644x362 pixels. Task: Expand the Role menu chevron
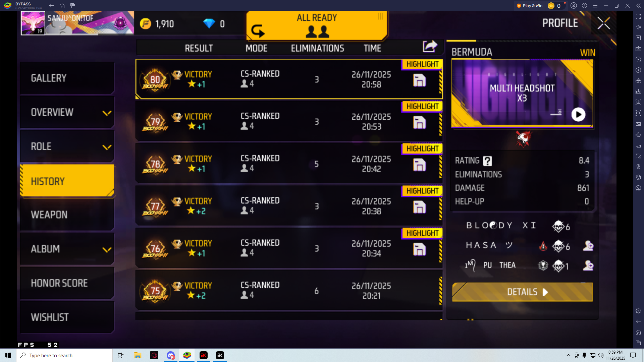point(107,147)
